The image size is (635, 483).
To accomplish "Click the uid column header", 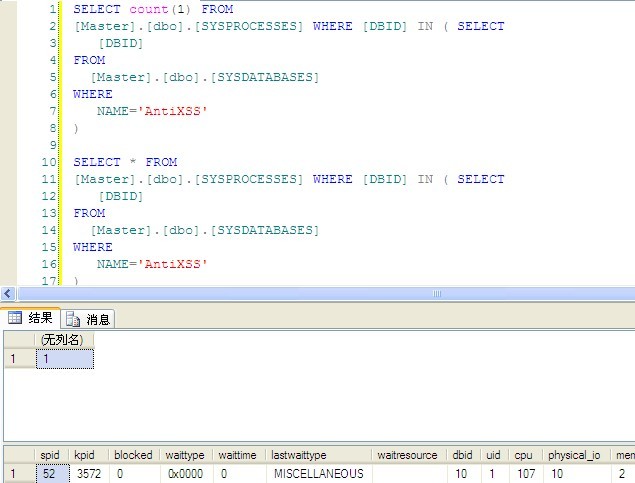I will [494, 455].
